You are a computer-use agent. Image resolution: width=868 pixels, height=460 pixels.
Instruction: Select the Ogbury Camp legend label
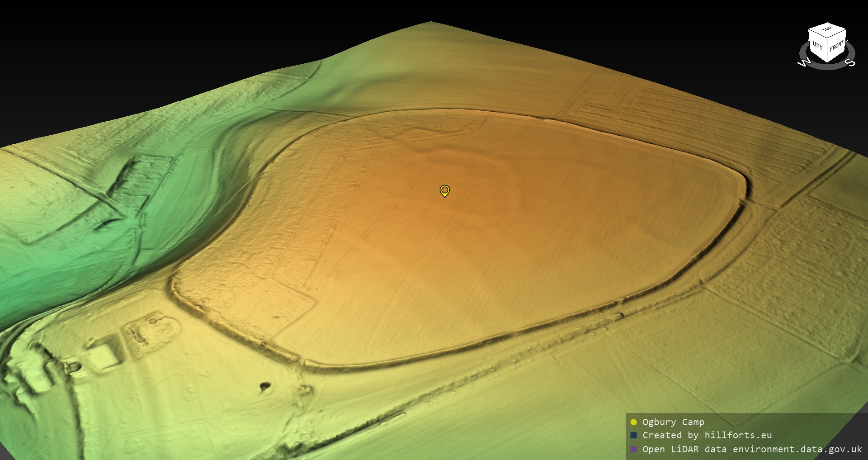tap(673, 422)
